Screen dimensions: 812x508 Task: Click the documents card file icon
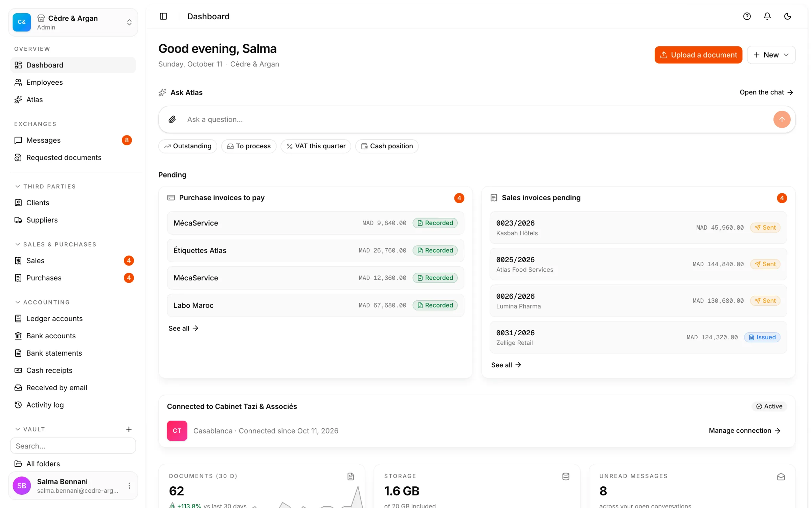(351, 477)
